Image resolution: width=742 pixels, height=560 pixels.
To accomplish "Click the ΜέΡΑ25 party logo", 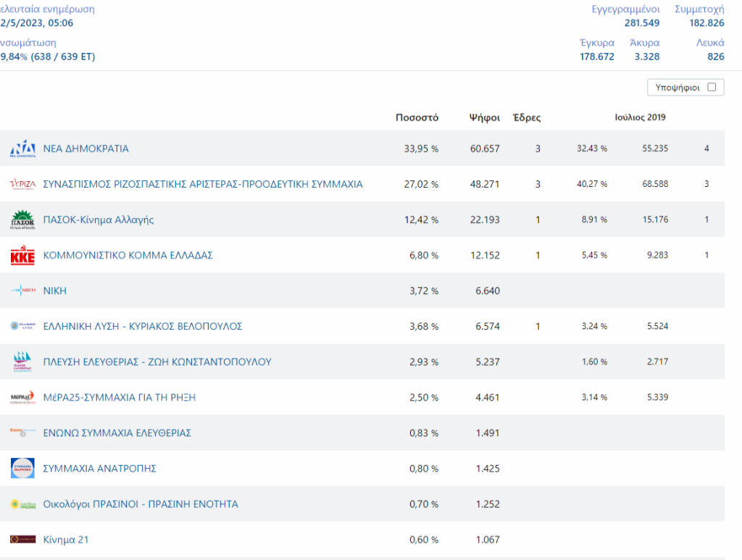I will pos(22,397).
